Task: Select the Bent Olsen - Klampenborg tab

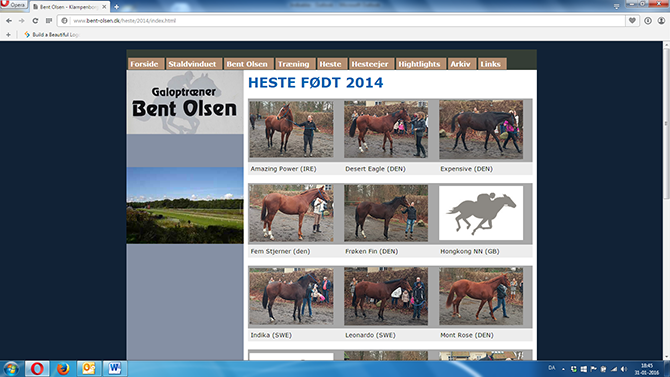Action: (70, 7)
